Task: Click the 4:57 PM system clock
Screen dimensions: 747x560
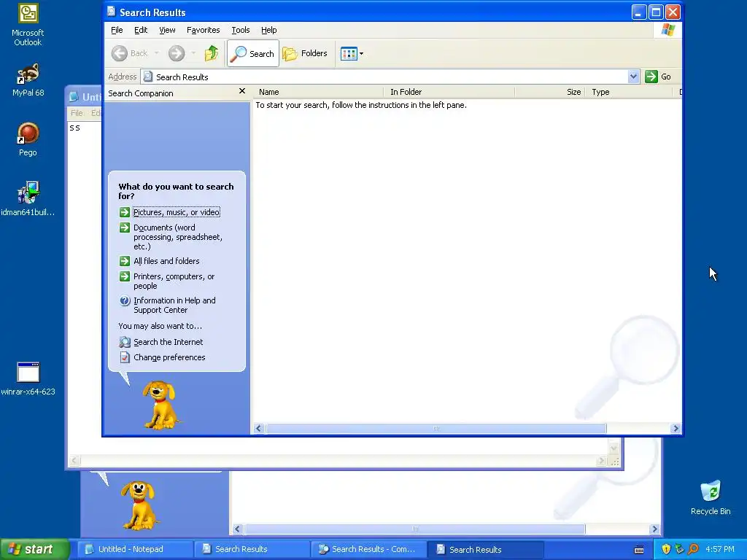Action: point(720,549)
